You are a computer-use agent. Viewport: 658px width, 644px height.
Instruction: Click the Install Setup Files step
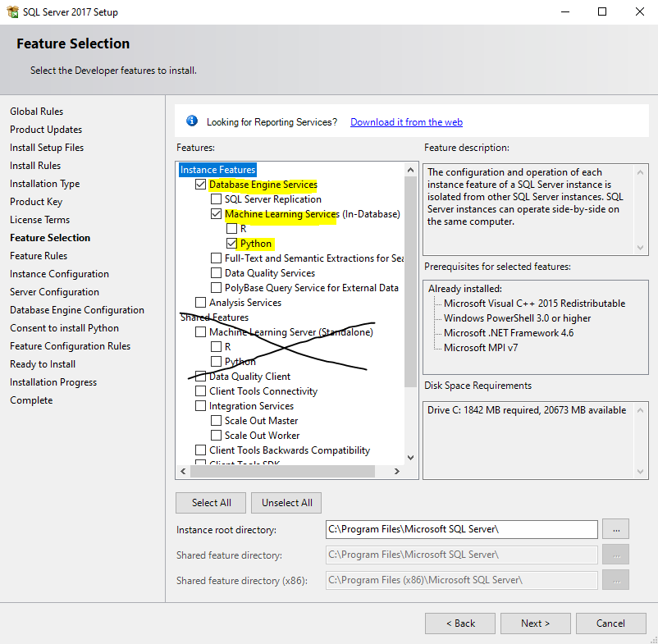coord(47,148)
